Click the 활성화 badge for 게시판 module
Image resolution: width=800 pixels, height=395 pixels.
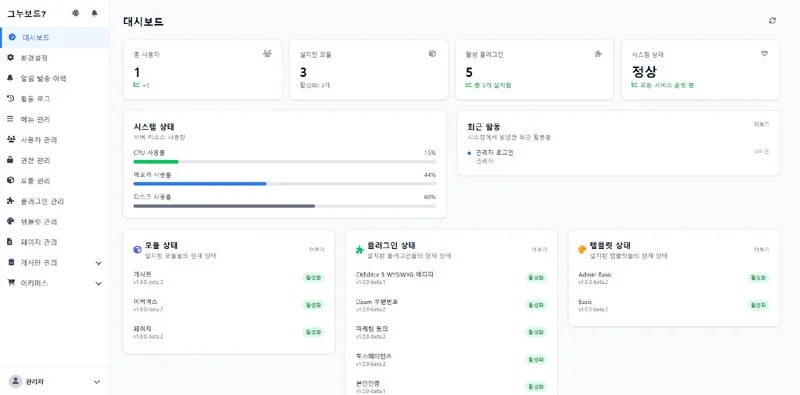click(314, 278)
